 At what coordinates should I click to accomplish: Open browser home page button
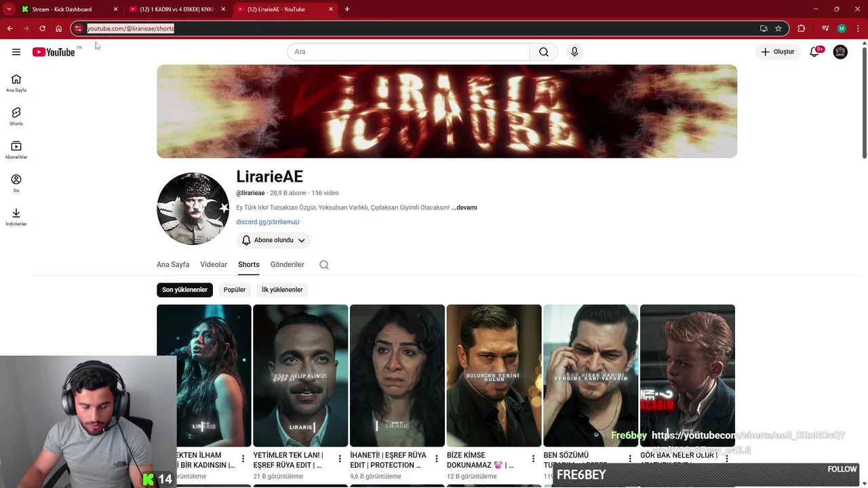point(58,28)
